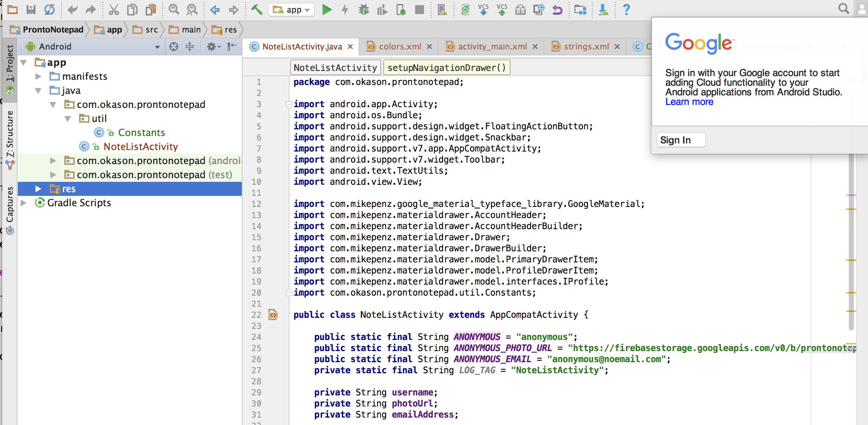This screenshot has width=868, height=425.
Task: Switch to the colors.xml tab
Action: [400, 47]
